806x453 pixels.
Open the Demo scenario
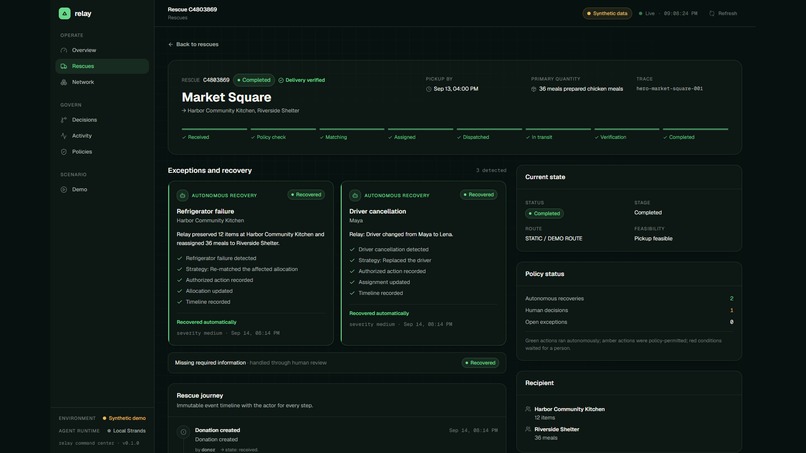[x=102, y=189]
